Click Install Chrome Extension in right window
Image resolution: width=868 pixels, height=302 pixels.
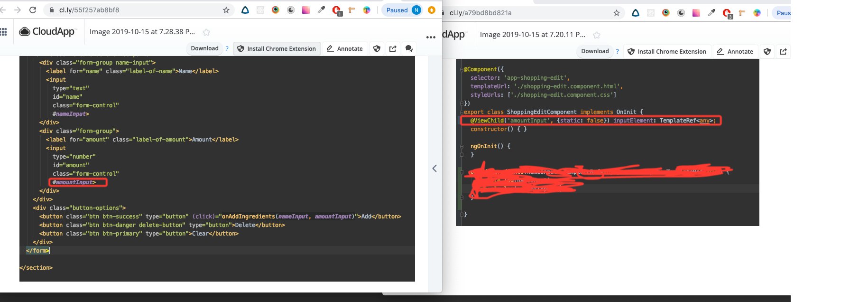point(667,51)
